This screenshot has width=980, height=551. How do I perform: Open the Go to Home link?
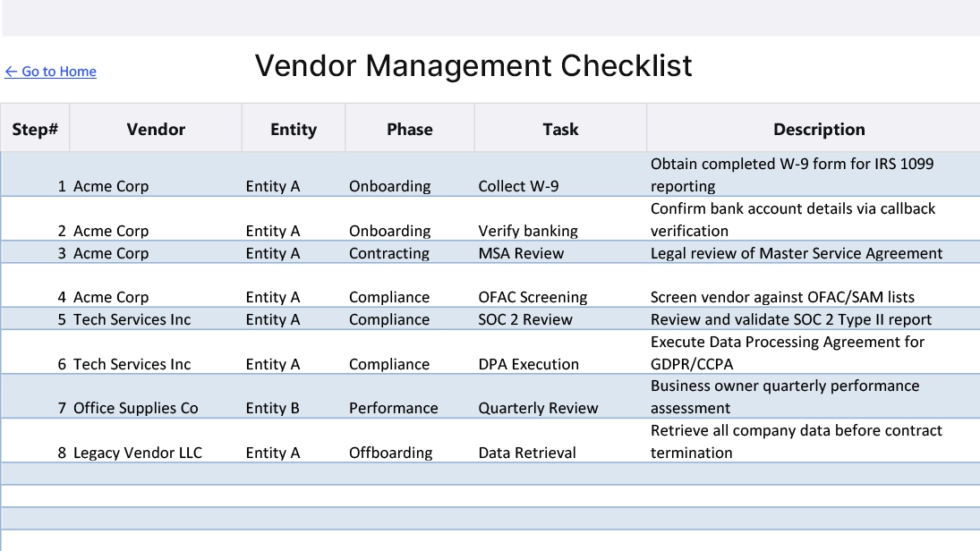point(58,72)
